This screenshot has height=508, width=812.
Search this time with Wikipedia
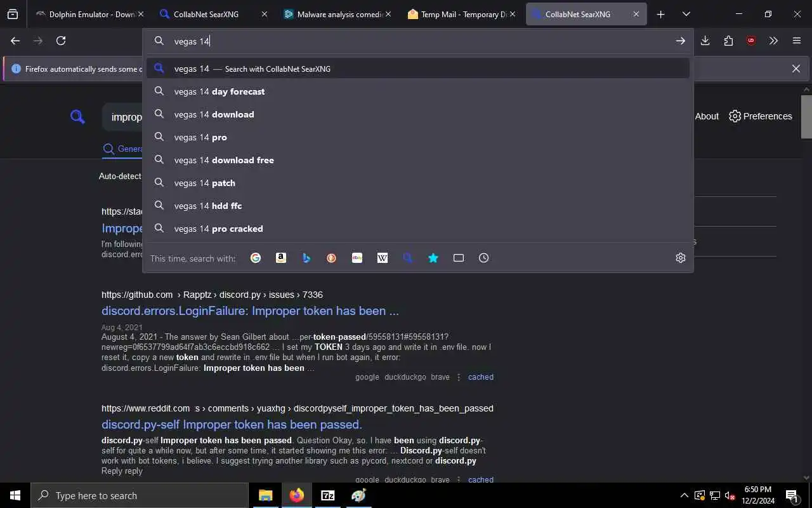(x=383, y=258)
